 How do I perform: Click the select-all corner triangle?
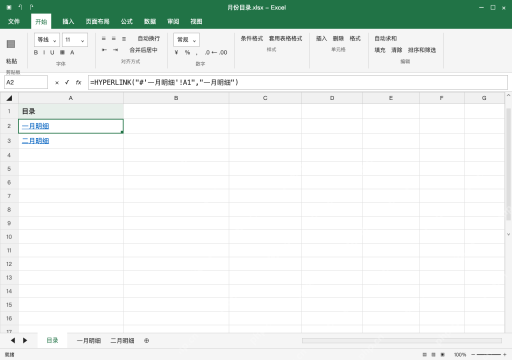click(x=9, y=98)
